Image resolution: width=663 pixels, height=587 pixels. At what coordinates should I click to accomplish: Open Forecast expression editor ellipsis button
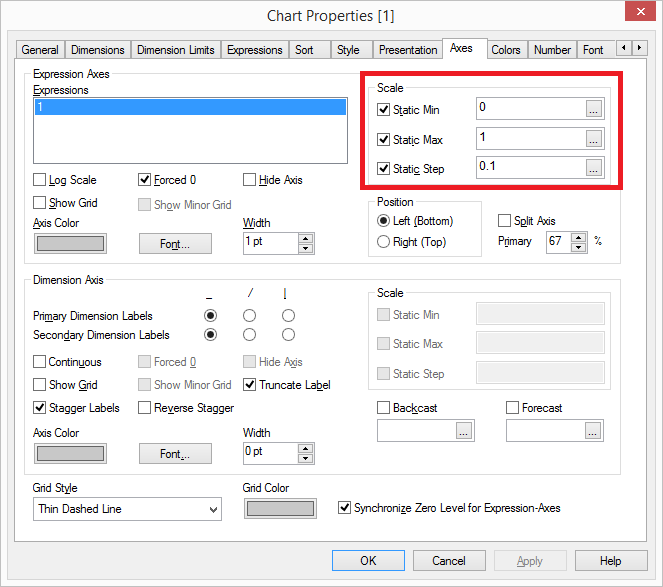(594, 431)
